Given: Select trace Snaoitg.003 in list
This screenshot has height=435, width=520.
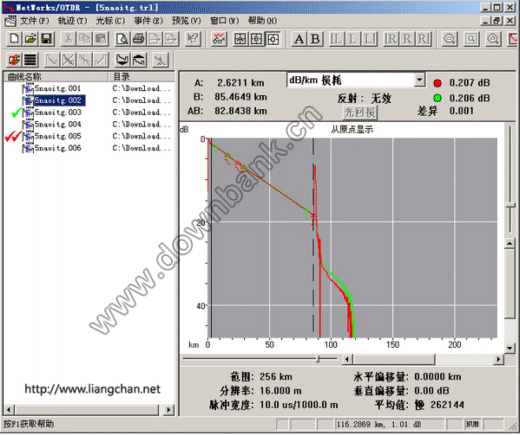Looking at the screenshot, I should point(58,112).
